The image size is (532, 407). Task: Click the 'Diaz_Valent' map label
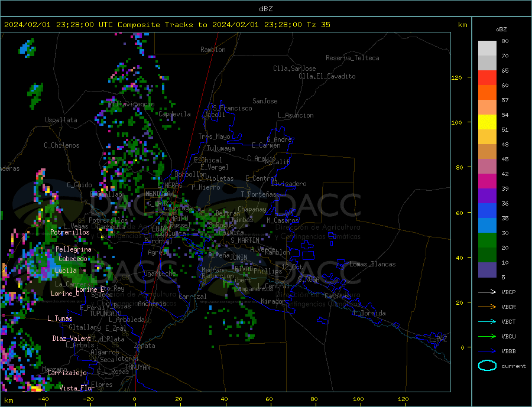click(x=72, y=338)
